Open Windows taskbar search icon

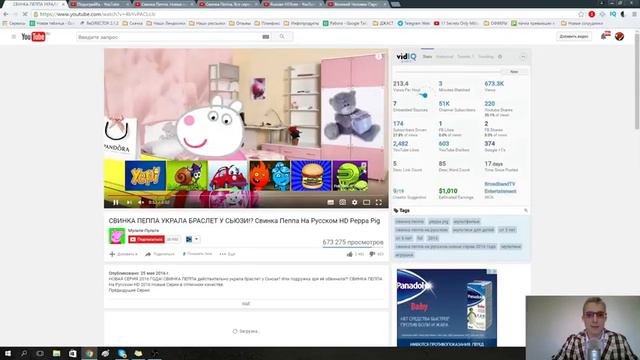pos(24,353)
